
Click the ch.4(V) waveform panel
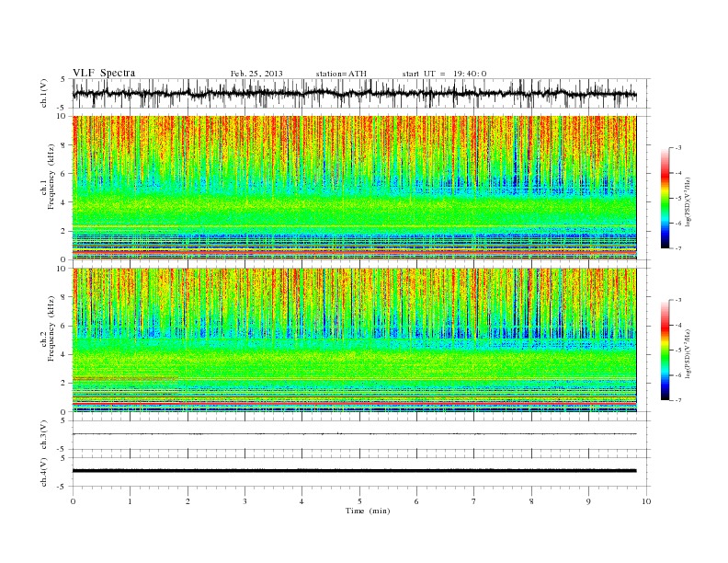[x=361, y=472]
